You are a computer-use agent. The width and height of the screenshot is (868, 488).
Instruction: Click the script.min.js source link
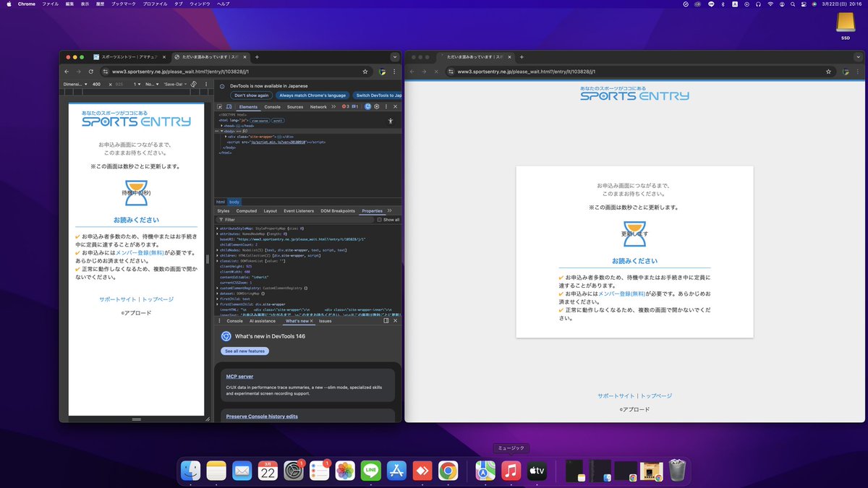[278, 142]
